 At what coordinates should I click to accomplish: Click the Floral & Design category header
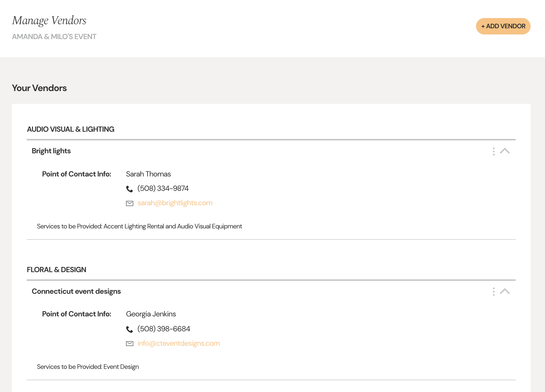[56, 270]
